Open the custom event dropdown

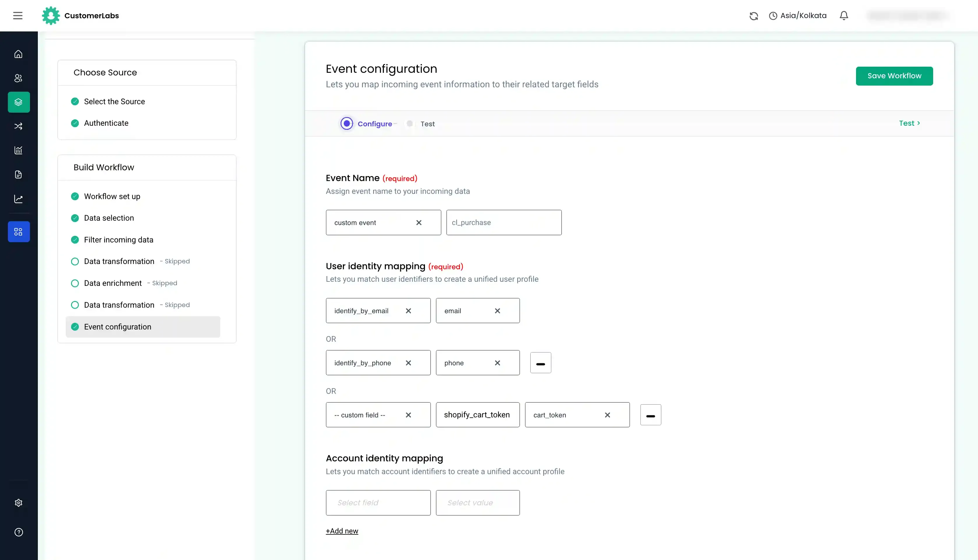point(383,223)
